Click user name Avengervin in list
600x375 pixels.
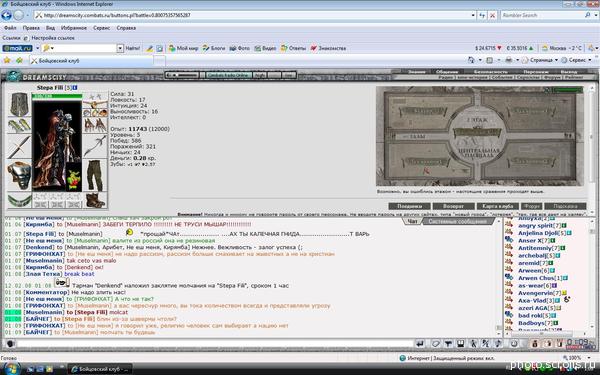535,293
